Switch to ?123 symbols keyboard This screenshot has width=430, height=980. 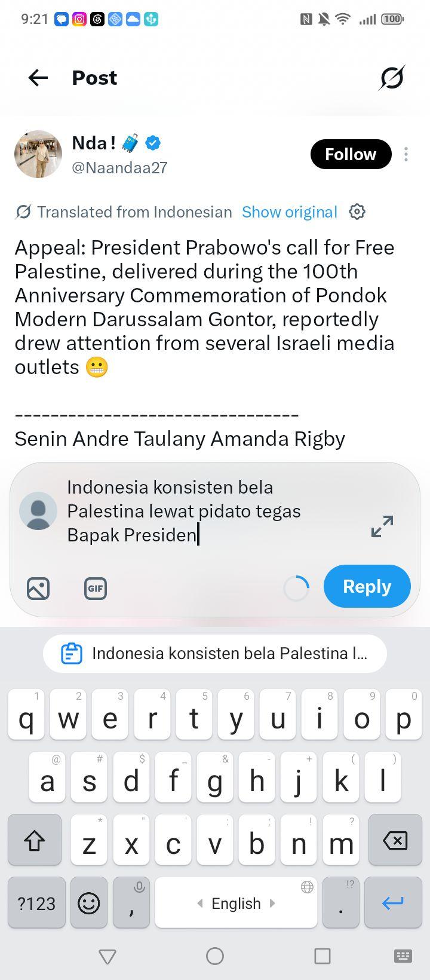coord(36,902)
